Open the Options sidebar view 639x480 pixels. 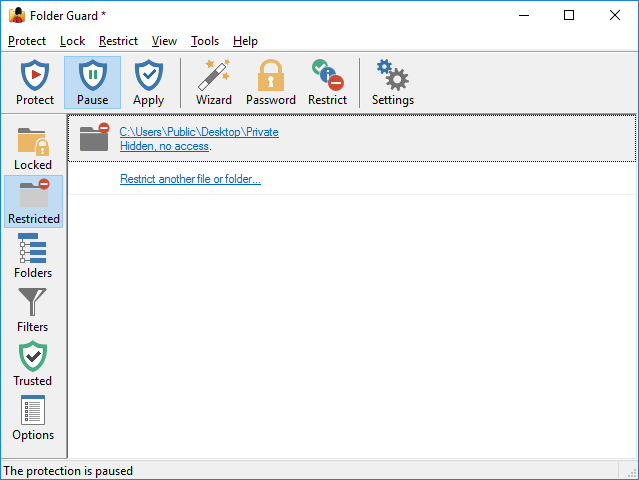pyautogui.click(x=33, y=418)
